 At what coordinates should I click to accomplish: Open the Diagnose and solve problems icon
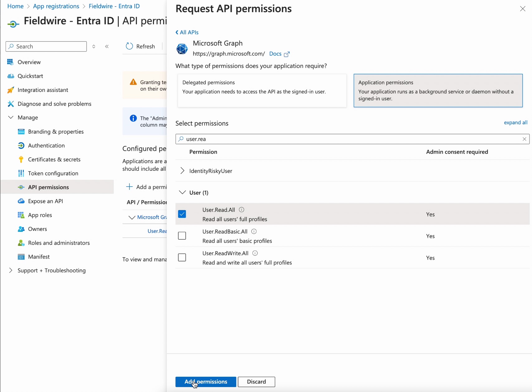(x=11, y=104)
